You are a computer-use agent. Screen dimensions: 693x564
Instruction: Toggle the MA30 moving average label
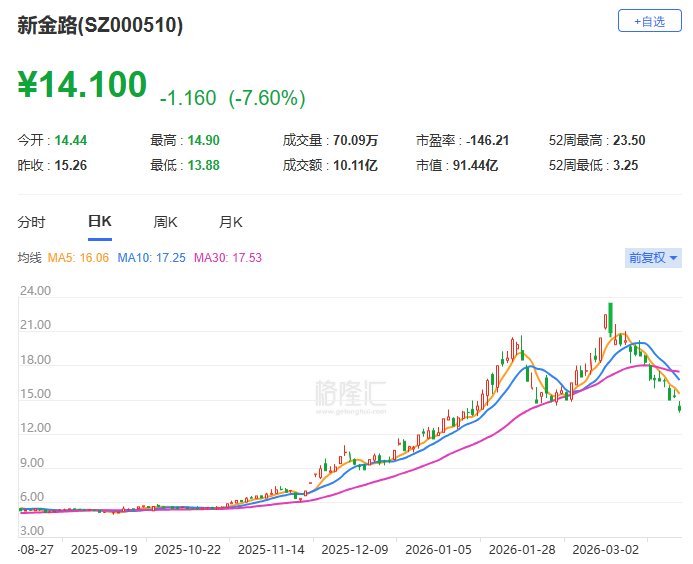tap(227, 258)
